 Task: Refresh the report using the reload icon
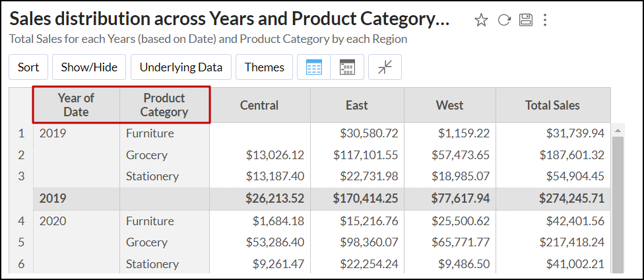[504, 20]
